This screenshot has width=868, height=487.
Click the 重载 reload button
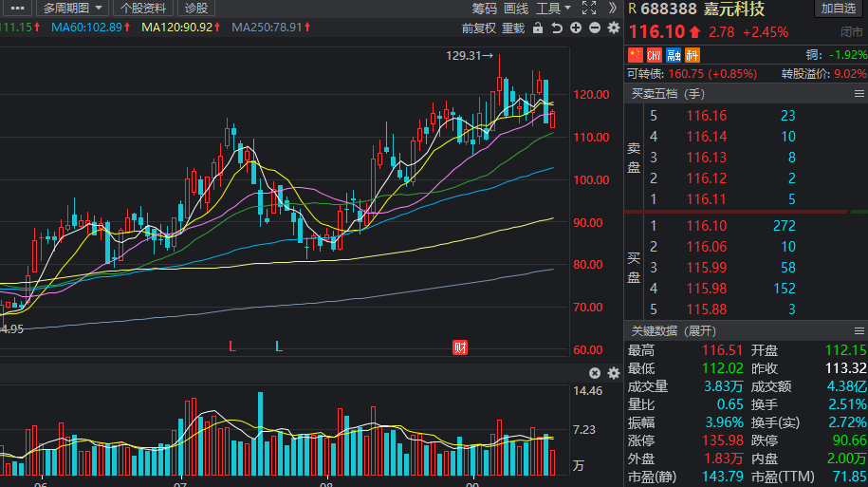click(x=513, y=28)
